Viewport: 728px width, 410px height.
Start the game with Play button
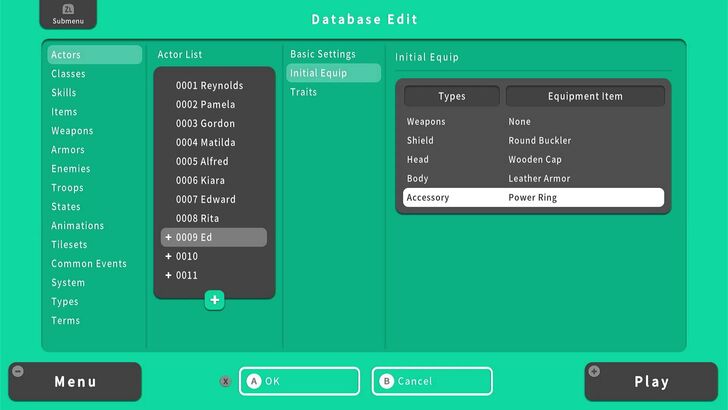point(651,382)
